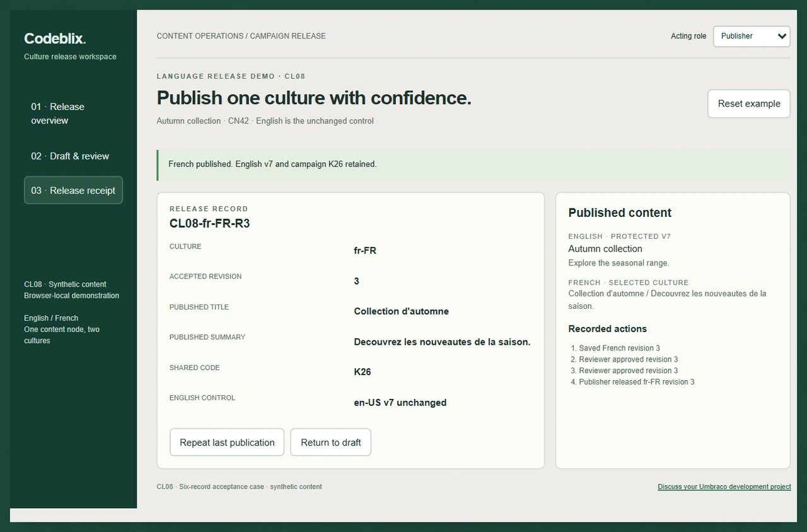807x532 pixels.
Task: Click en-US v7 unchanged value
Action: 400,402
